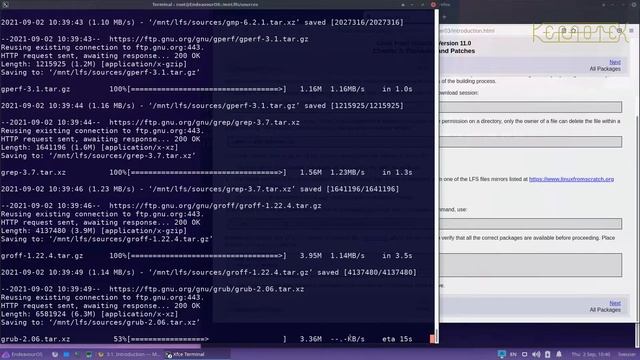Click the first gray code box under download session

[530, 107]
